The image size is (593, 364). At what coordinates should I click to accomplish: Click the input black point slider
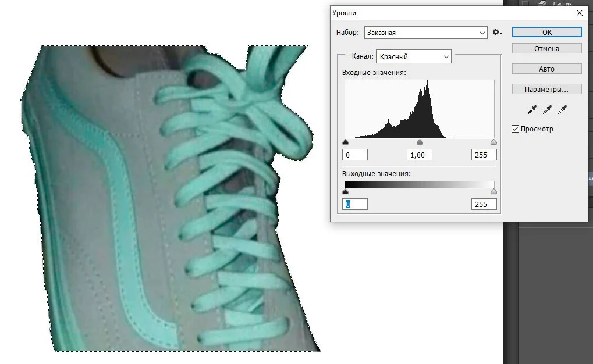[345, 142]
